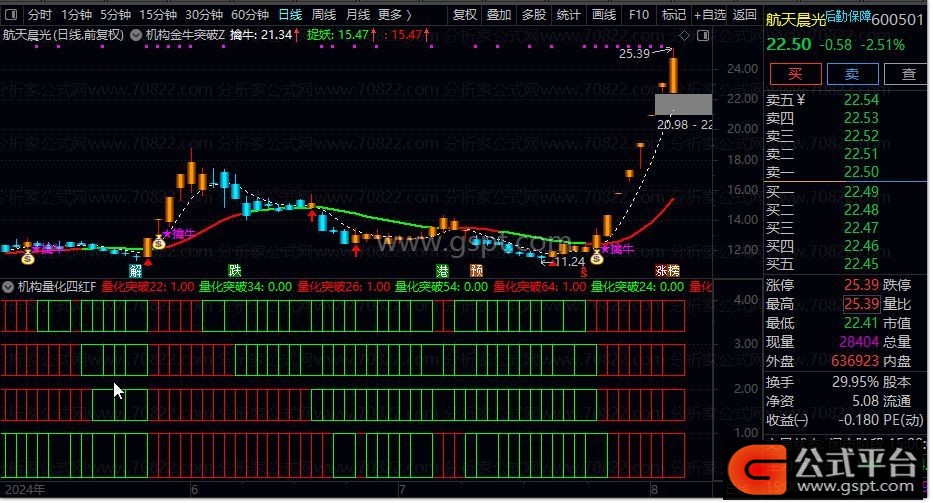Open the 多股 multi-stock view
This screenshot has width=933, height=503.
pyautogui.click(x=534, y=14)
